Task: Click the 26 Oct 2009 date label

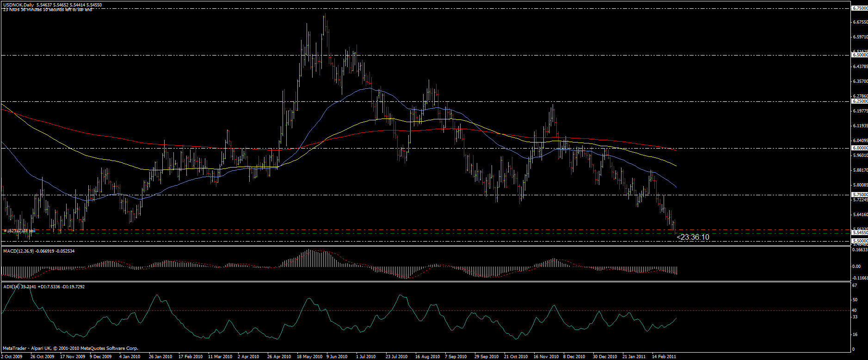Action: (42, 357)
